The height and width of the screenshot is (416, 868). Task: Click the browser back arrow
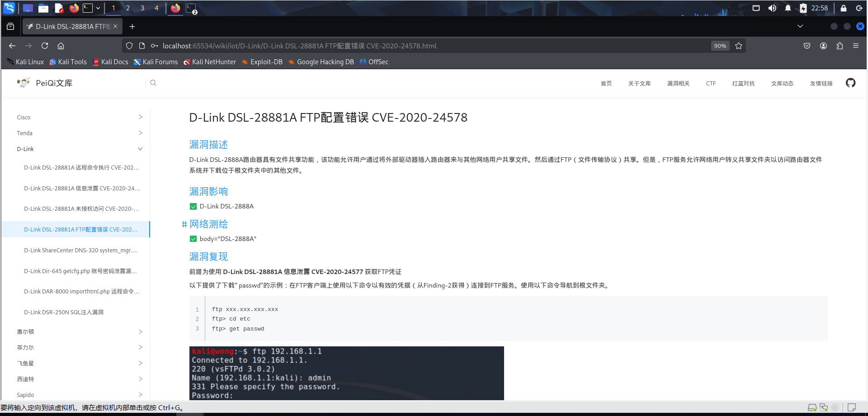click(x=12, y=46)
